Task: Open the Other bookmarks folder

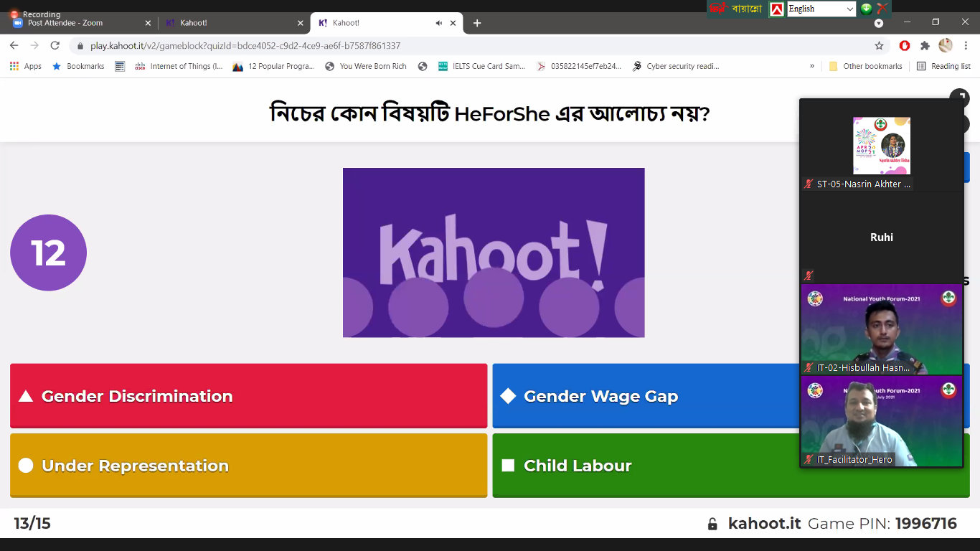Action: pyautogui.click(x=865, y=66)
